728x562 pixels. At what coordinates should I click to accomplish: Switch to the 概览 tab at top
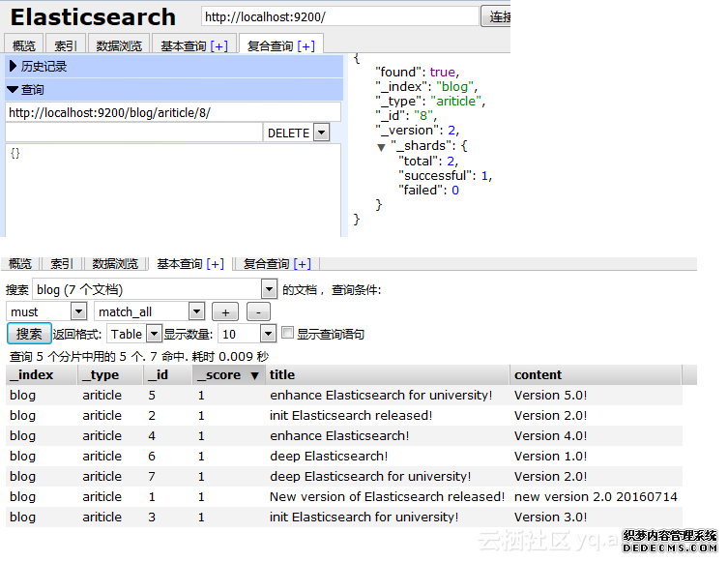tap(24, 45)
